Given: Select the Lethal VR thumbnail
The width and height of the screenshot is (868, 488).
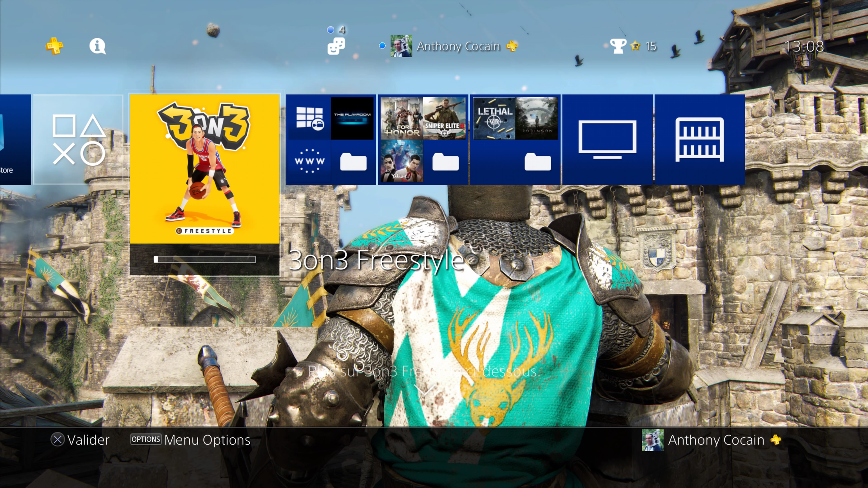Looking at the screenshot, I should tap(494, 118).
